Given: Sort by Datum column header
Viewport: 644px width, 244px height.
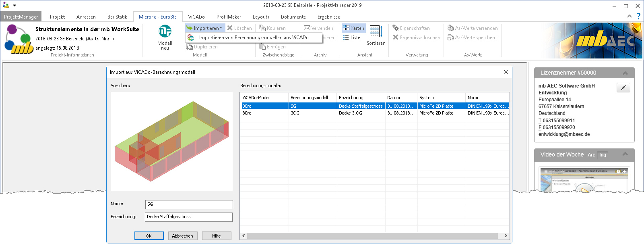Looking at the screenshot, I should coord(401,98).
